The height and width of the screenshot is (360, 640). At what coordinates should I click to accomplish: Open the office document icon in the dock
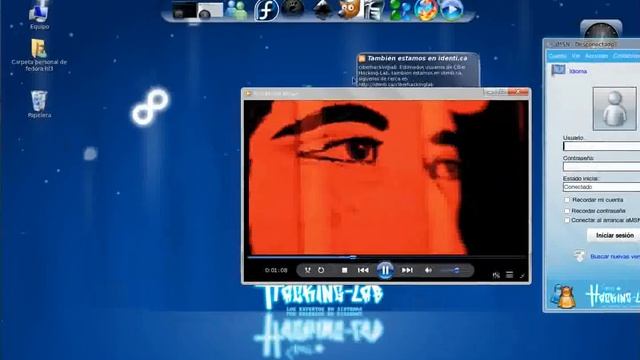pyautogui.click(x=374, y=10)
